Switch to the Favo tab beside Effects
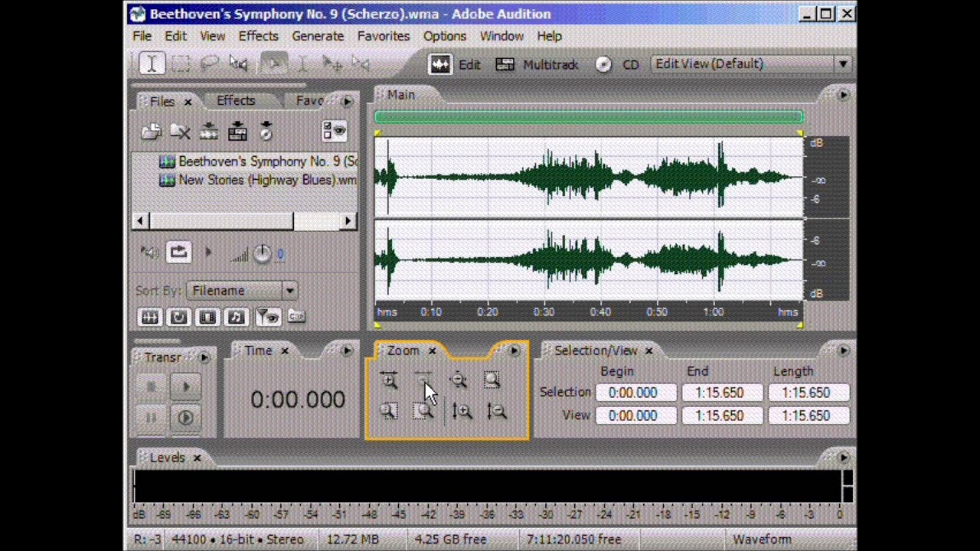980x551 pixels. coord(310,100)
